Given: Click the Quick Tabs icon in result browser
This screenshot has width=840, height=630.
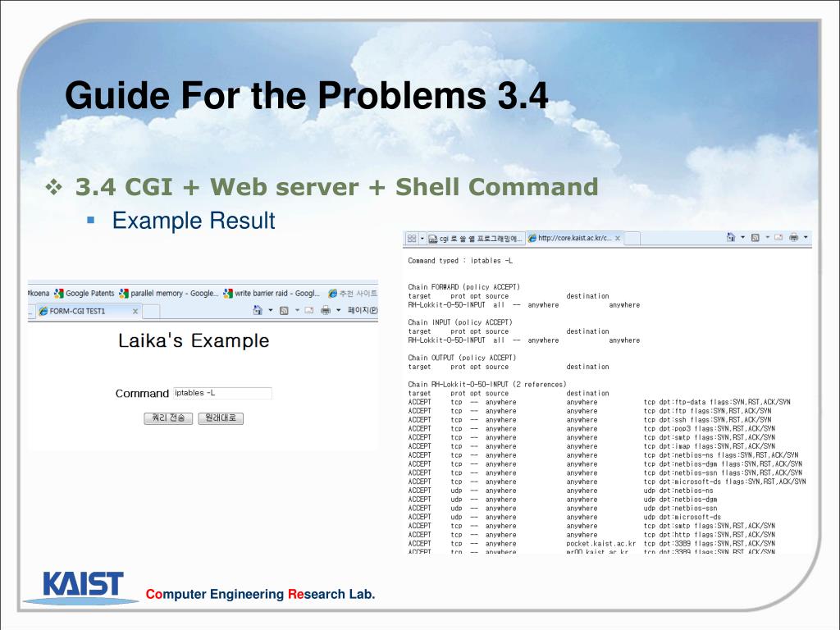Looking at the screenshot, I should [412, 238].
